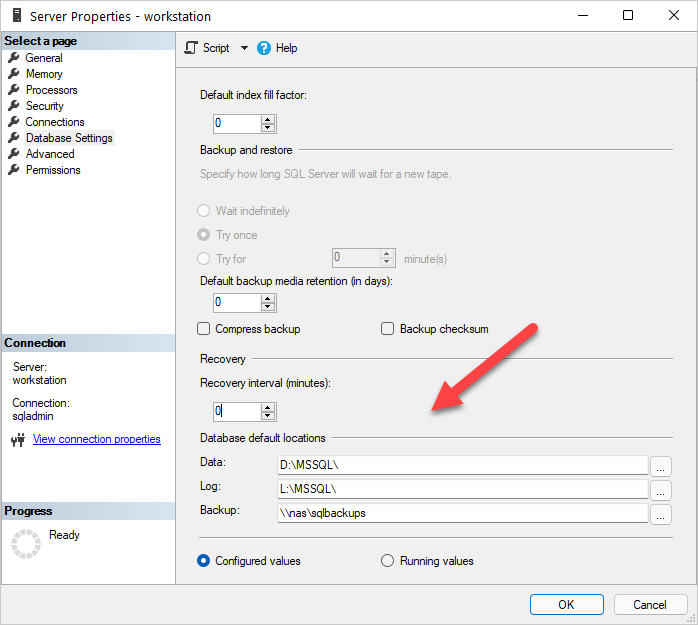Select the Running values radio button
The image size is (698, 625).
pos(387,561)
